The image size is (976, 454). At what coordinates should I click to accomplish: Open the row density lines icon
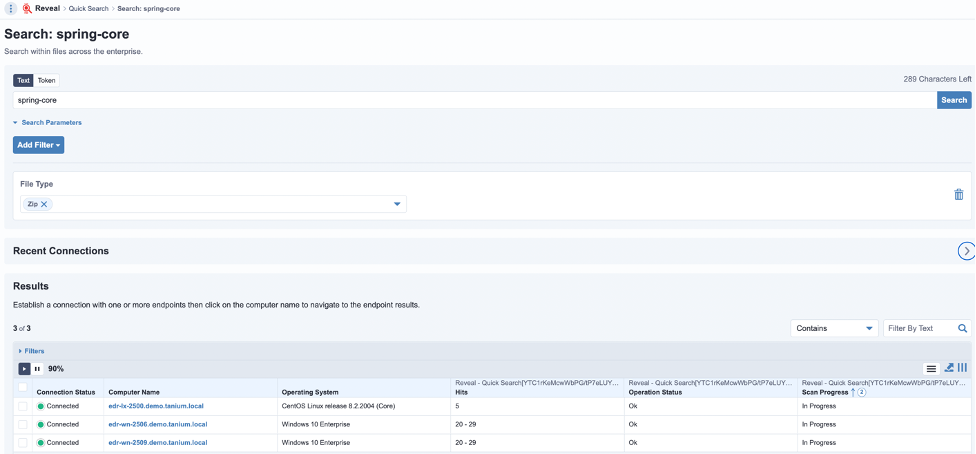point(931,369)
